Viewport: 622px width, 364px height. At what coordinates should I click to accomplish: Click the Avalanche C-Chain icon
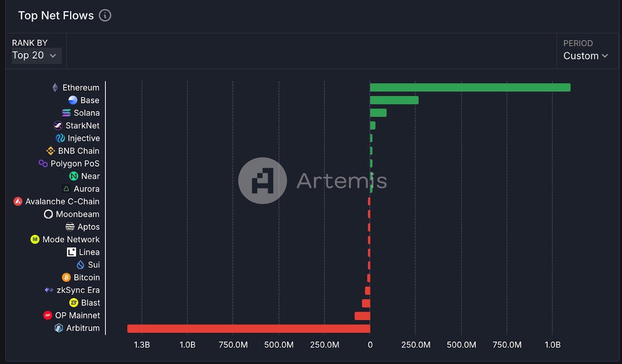(18, 202)
